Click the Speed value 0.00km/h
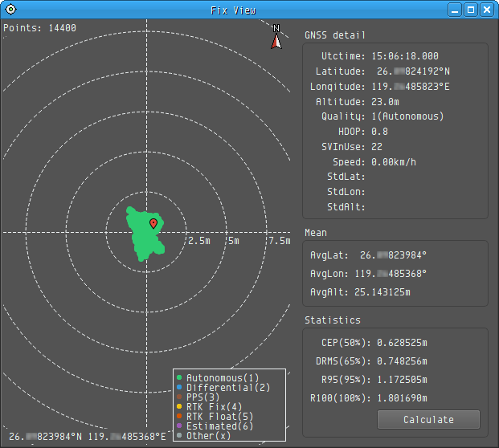 394,162
